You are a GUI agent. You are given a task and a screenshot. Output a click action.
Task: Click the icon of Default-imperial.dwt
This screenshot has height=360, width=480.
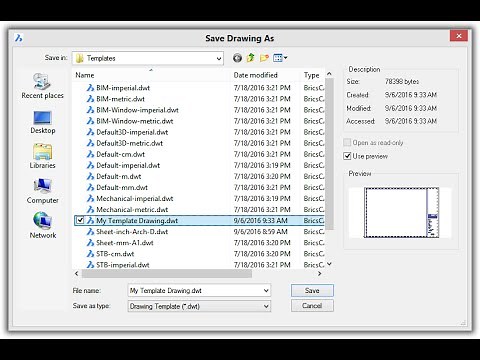(x=90, y=165)
